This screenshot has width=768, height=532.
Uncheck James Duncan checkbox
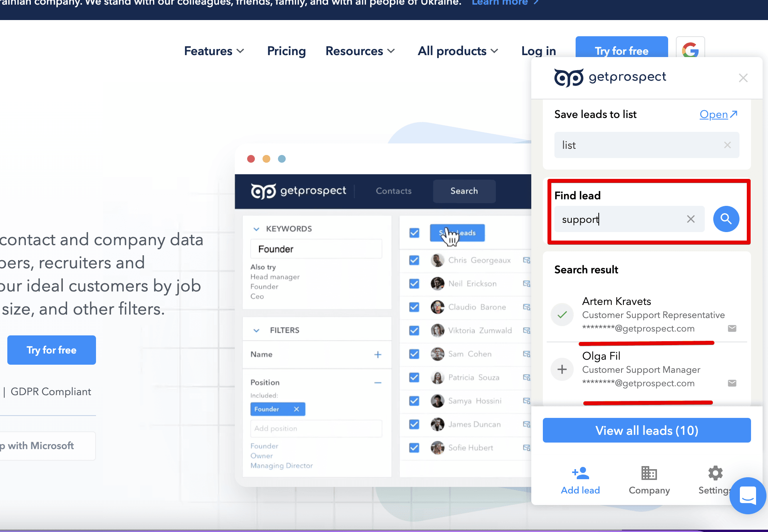tap(414, 424)
